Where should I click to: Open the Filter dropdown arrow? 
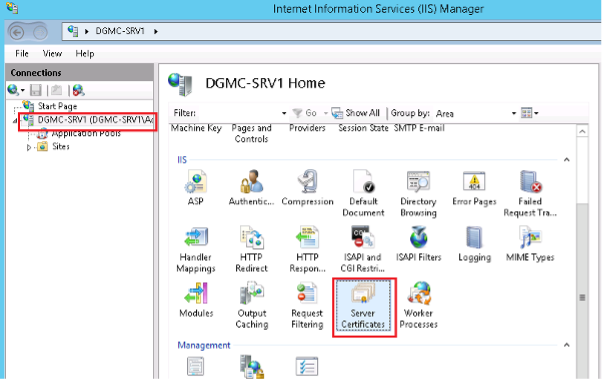(x=284, y=113)
